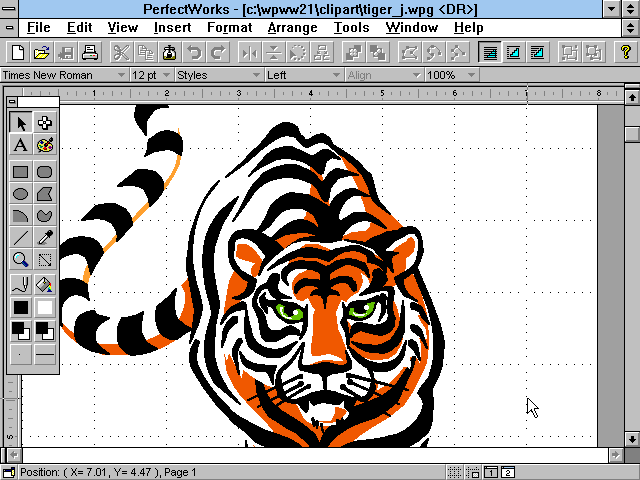Cut the selection with the scissors icon

pos(121,53)
